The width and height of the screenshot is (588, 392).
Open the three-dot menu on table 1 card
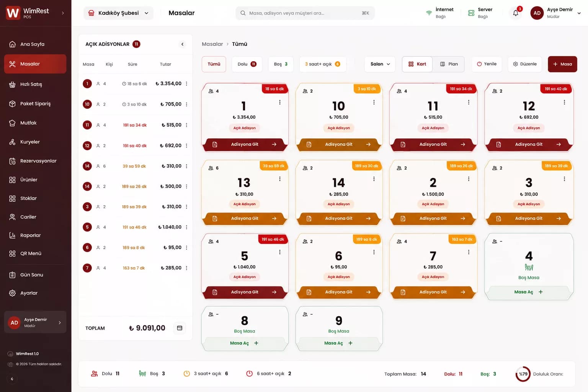coord(280,102)
